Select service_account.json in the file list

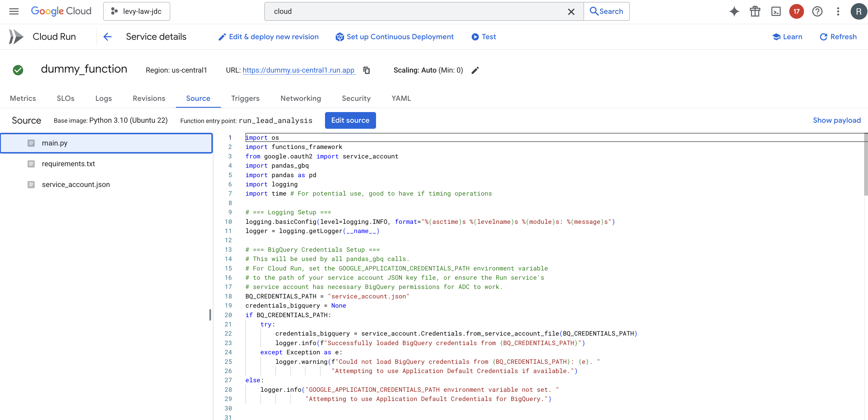coord(106,184)
